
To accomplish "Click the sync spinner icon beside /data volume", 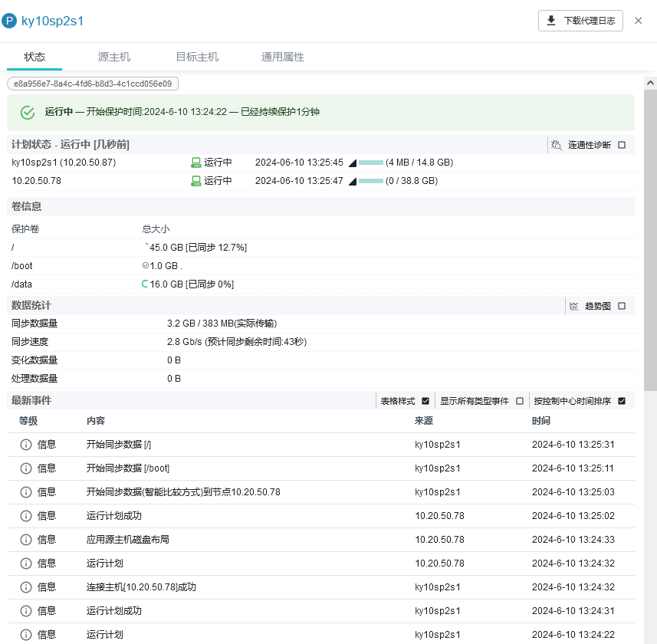I will [143, 284].
